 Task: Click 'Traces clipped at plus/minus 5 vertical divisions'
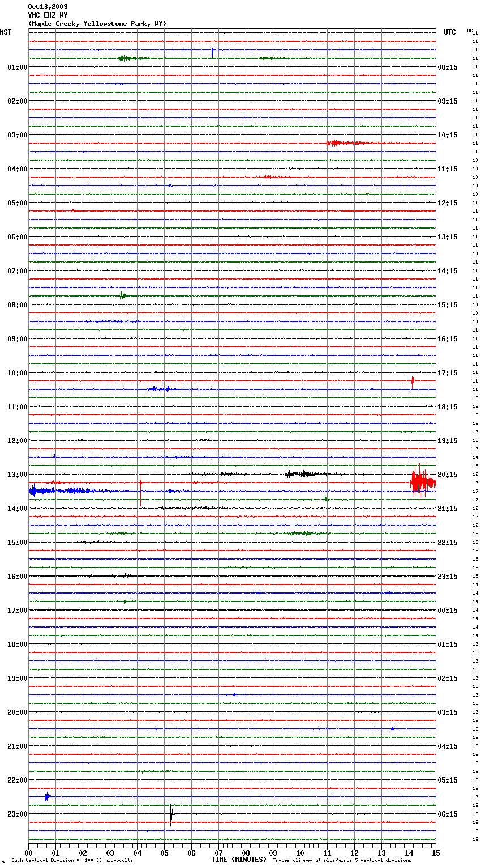[342, 861]
